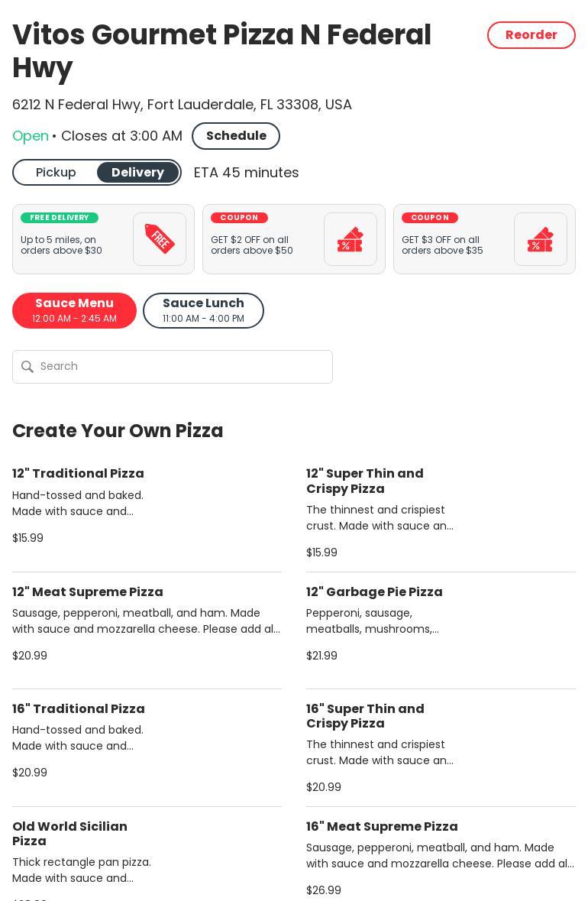Select the 12" Meat Supreme Pizza
Screen dimensions: 588x901
coord(88,592)
